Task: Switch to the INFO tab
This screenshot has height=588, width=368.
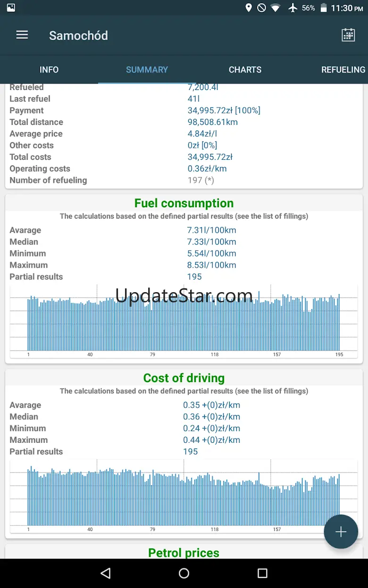Action: point(49,70)
